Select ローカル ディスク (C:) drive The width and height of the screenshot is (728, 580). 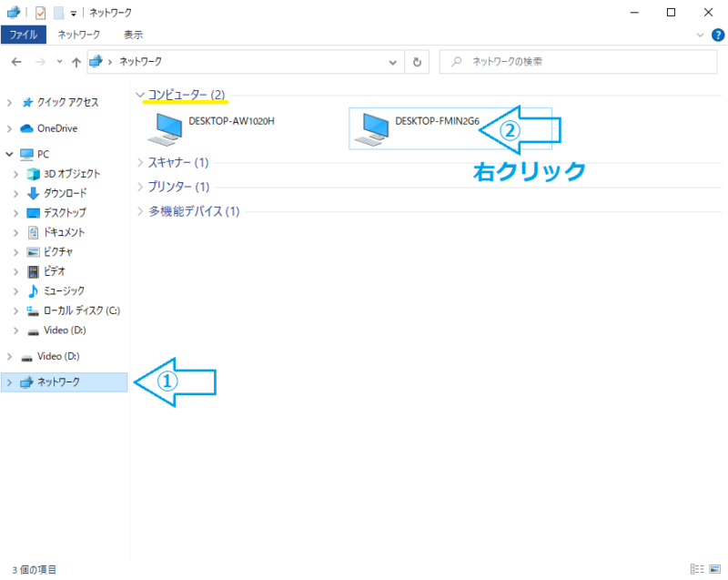82,310
